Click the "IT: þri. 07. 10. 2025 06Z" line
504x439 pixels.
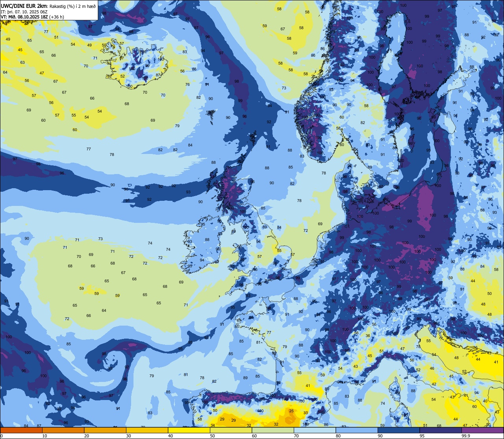pos(24,11)
